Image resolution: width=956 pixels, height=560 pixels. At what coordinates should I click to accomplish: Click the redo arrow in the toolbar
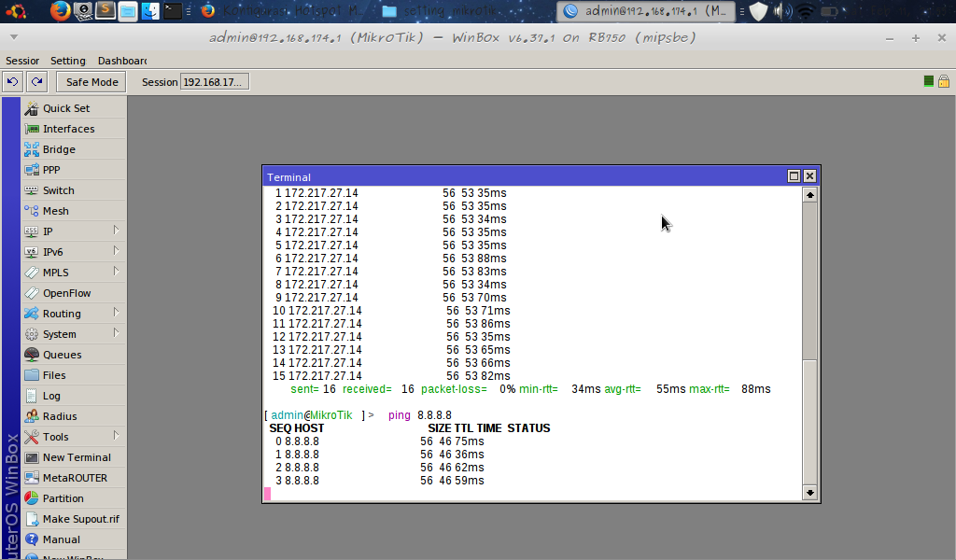pyautogui.click(x=36, y=81)
